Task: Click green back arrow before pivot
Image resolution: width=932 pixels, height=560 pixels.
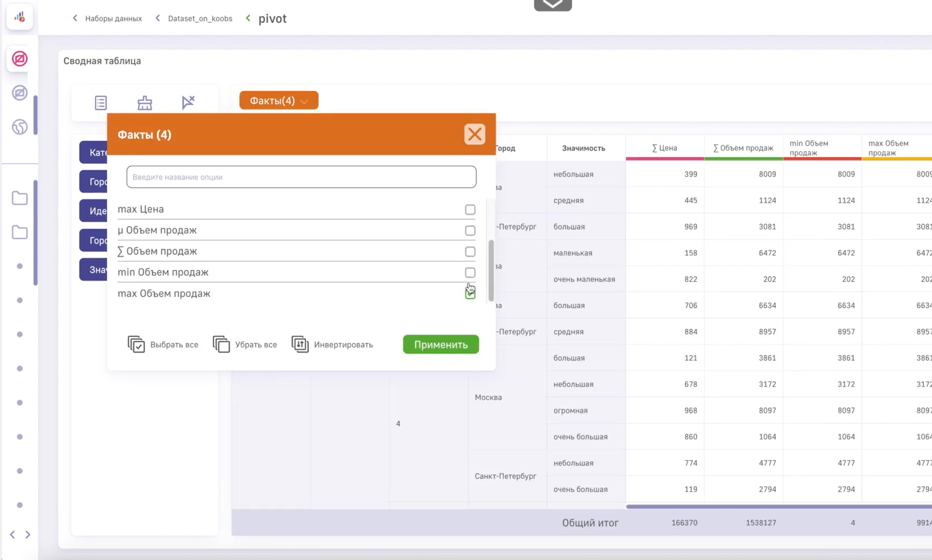Action: pyautogui.click(x=248, y=18)
